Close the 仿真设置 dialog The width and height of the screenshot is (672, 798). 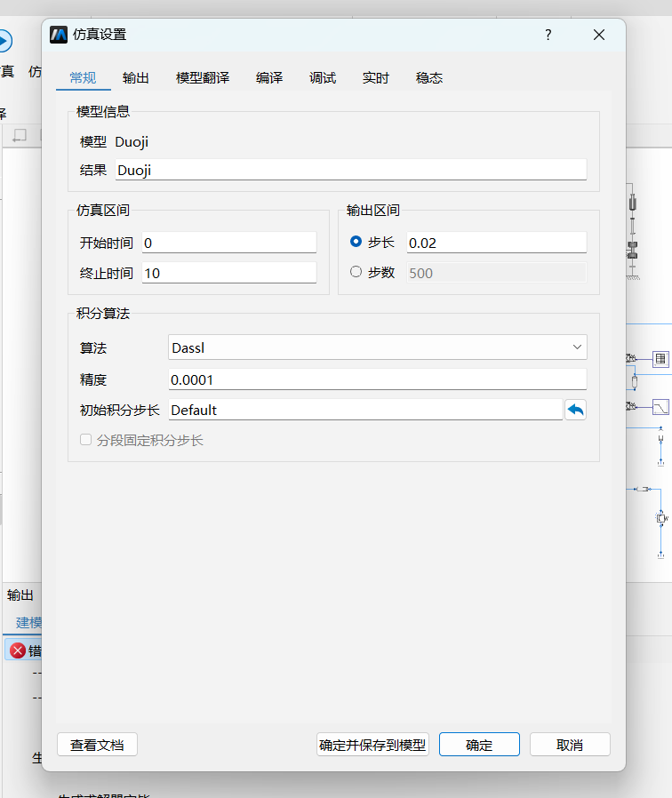(x=599, y=35)
